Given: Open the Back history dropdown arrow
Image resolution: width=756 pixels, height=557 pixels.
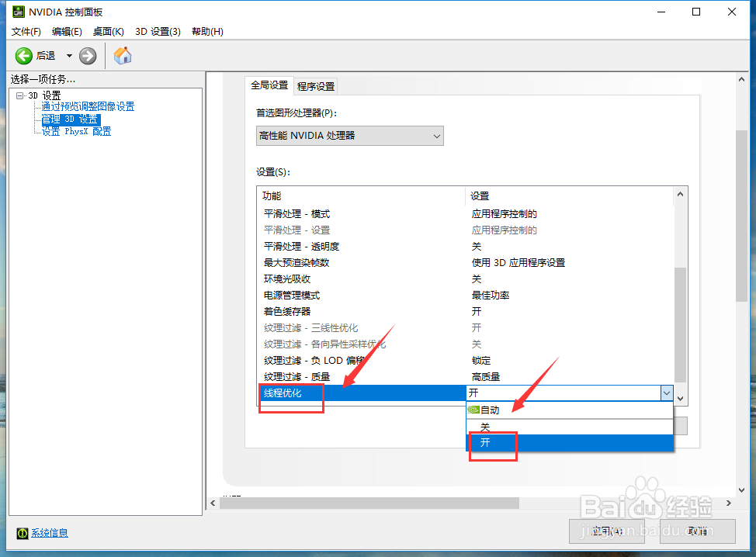Looking at the screenshot, I should pyautogui.click(x=69, y=56).
